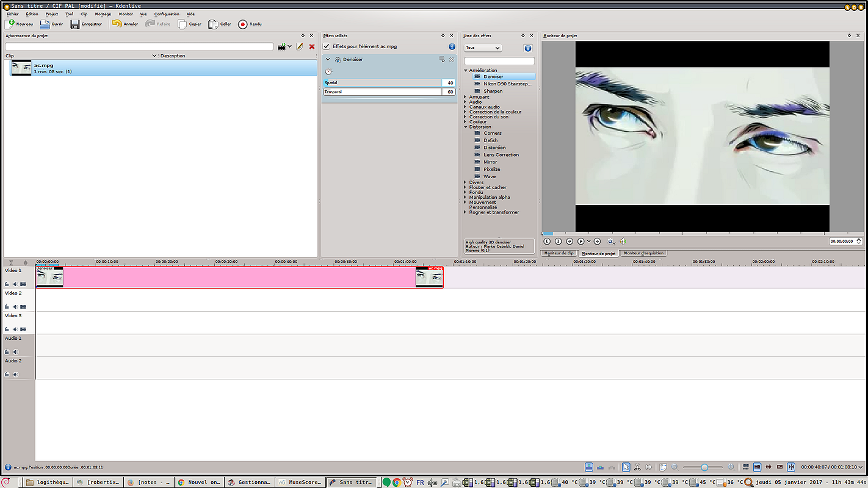Select the spacer tool arrow icon
The width and height of the screenshot is (868, 488).
pos(649,467)
